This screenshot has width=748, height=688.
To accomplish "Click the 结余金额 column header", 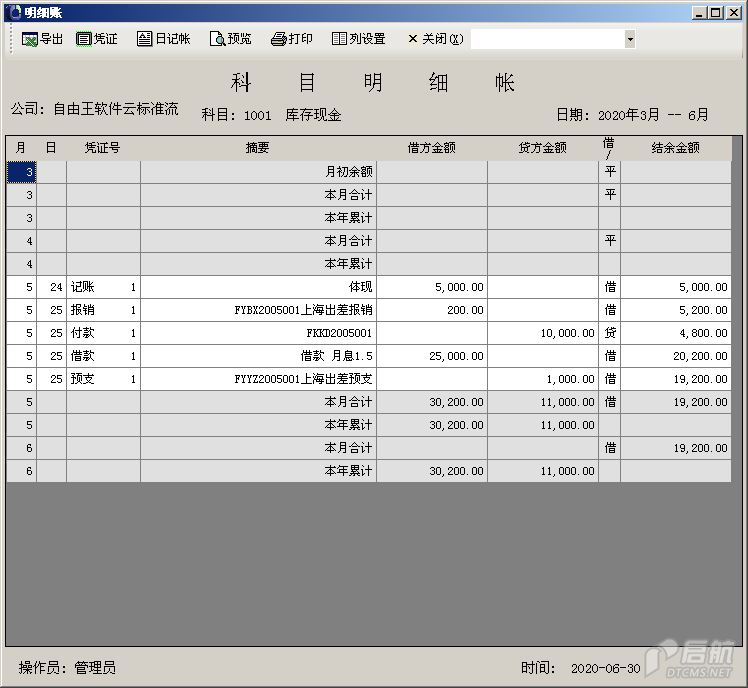I will click(676, 148).
